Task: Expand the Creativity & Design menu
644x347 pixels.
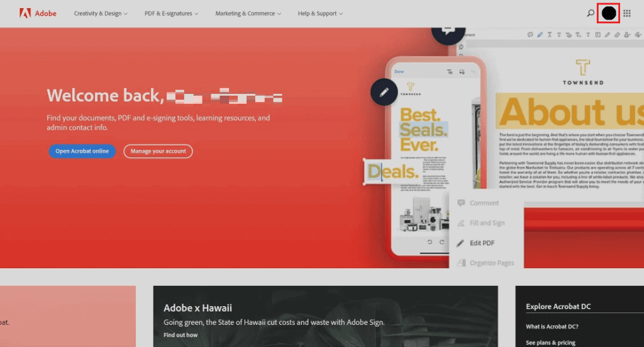Action: click(x=101, y=13)
